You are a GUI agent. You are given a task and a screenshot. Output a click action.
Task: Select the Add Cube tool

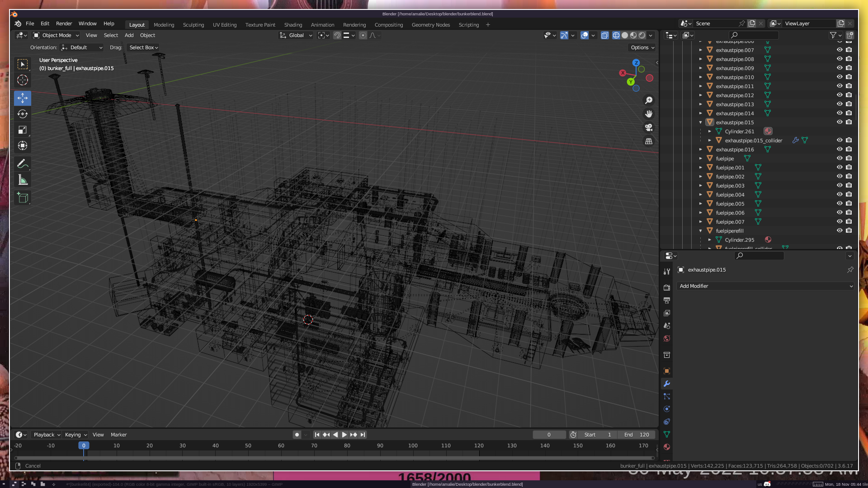point(23,197)
